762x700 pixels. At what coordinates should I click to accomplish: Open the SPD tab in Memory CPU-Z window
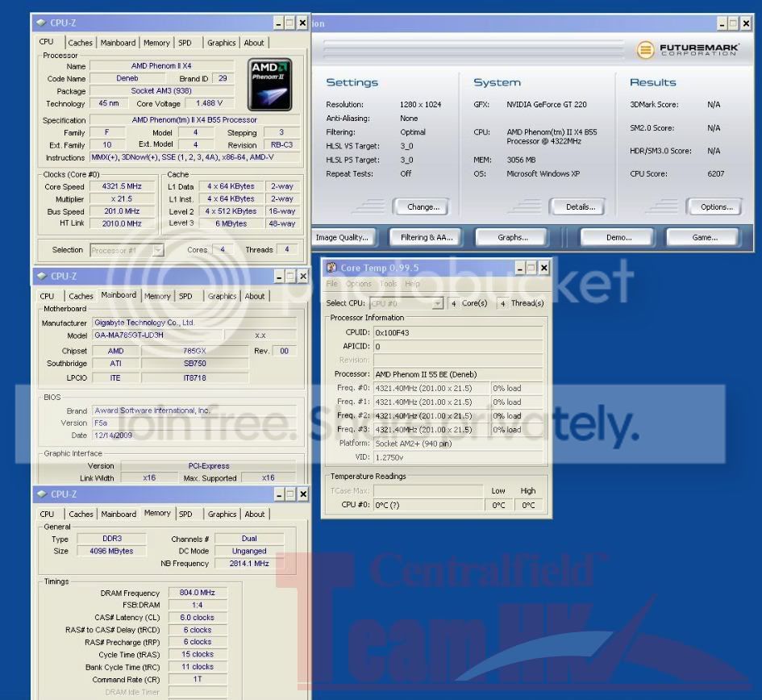coord(185,514)
